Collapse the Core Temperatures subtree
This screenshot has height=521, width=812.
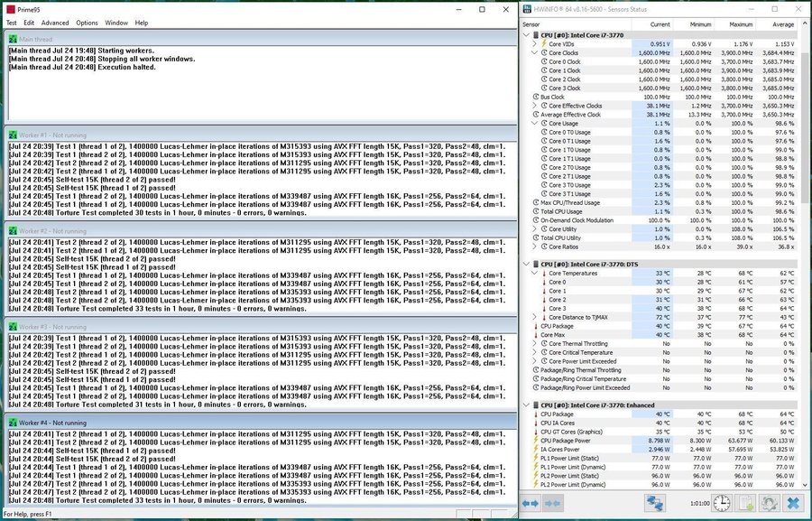click(534, 274)
